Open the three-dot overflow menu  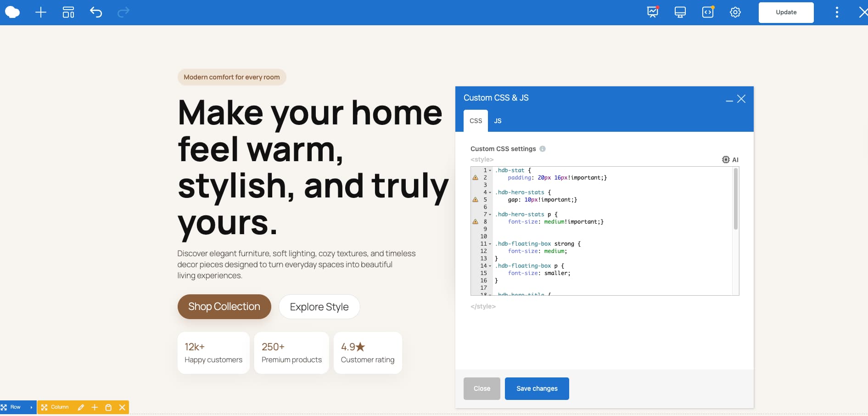point(836,12)
